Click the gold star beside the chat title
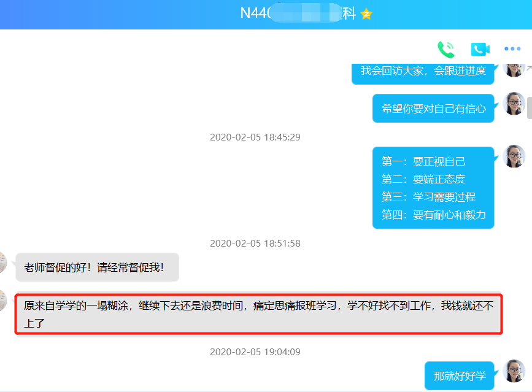Screen dimensions: 532x392 (x=366, y=14)
